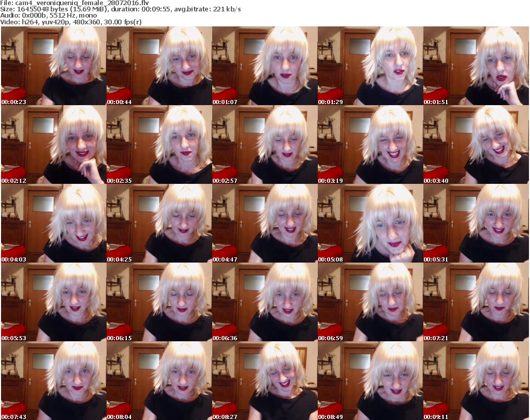This screenshot has width=530, height=420.
Task: Choose the thumbnail timestamped 00:06:59
Action: pos(370,302)
